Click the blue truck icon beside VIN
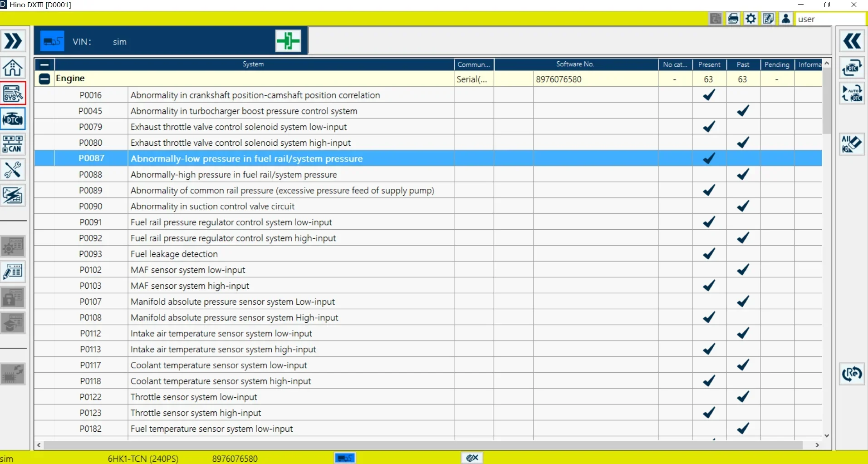 [x=53, y=42]
